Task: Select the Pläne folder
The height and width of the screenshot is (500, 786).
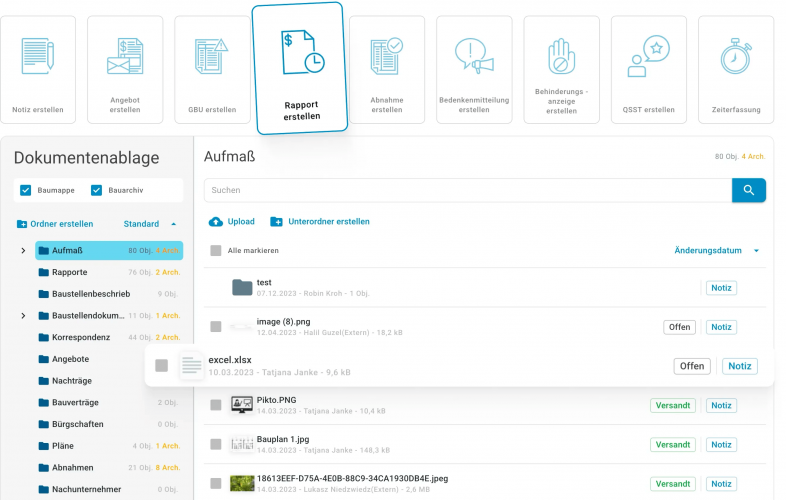Action: 109,446
